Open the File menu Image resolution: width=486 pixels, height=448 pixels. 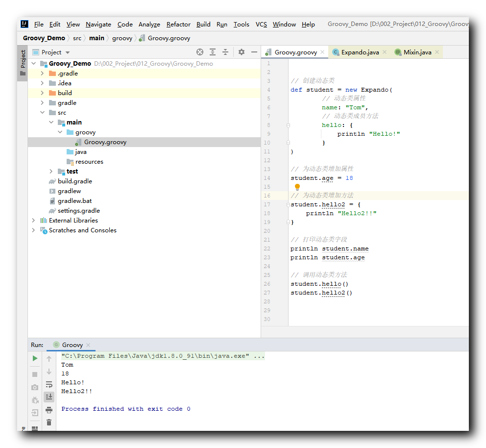click(39, 24)
